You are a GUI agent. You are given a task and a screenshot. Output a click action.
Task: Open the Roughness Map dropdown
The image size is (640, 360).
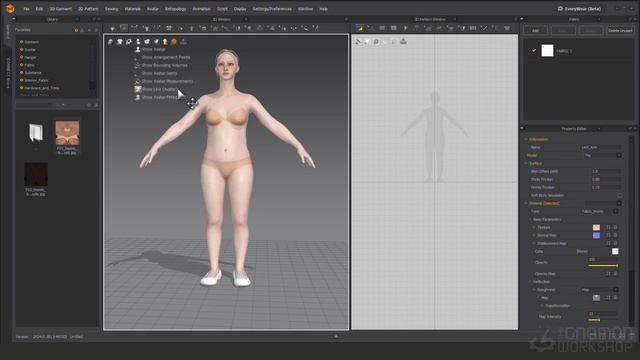coord(599,290)
